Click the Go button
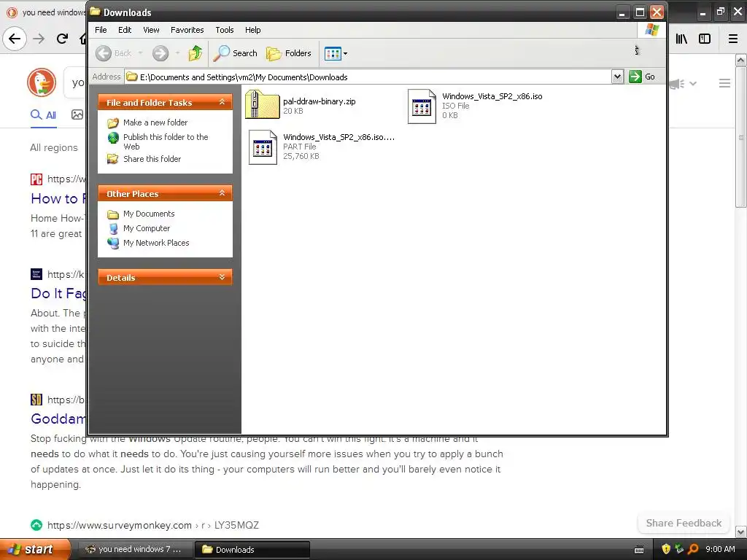747x560 pixels. (x=642, y=77)
